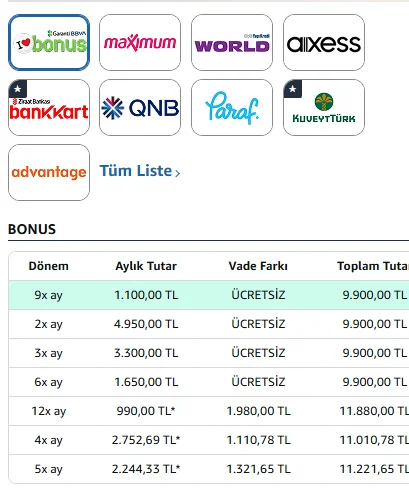Select the Ziraat Bankası Bankkart logo

point(49,107)
